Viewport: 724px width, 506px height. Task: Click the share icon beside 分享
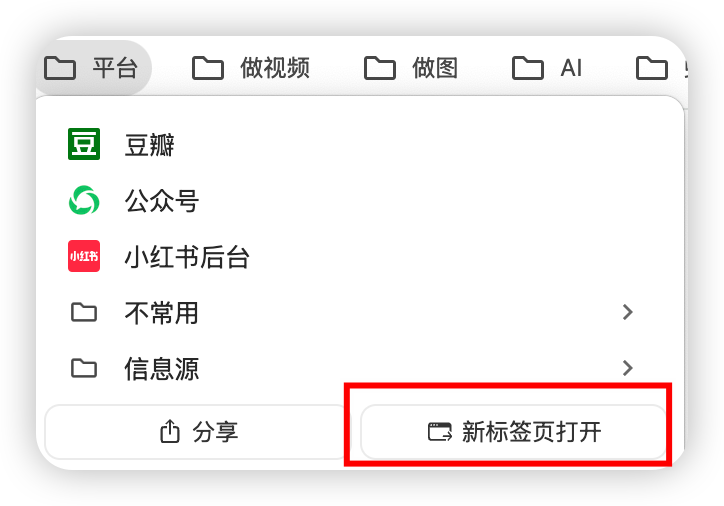169,432
